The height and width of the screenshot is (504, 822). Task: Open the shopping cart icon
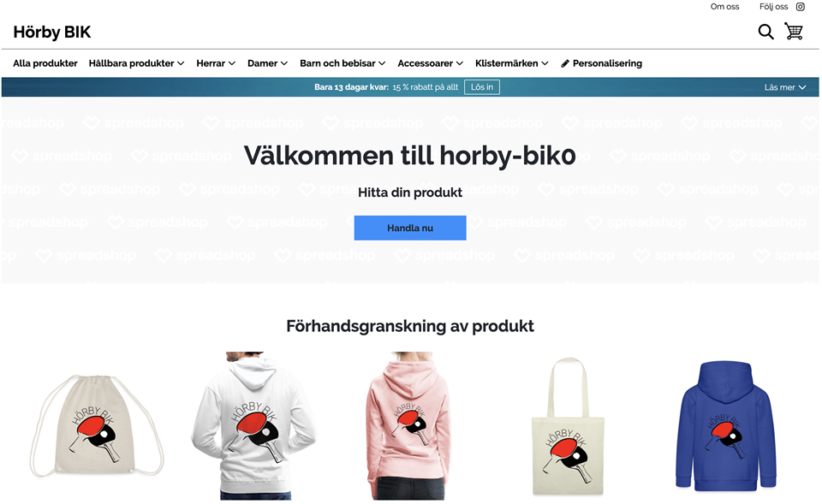click(794, 31)
